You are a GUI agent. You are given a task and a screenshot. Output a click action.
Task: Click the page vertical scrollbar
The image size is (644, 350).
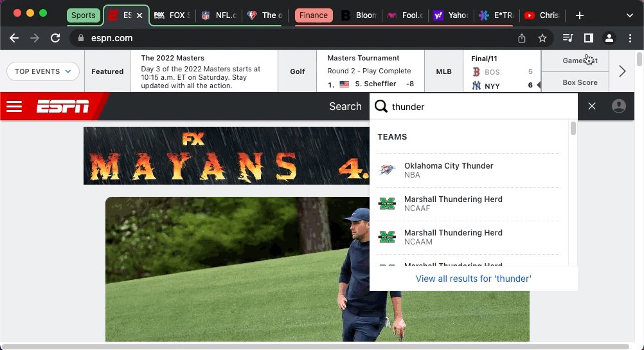click(x=639, y=59)
